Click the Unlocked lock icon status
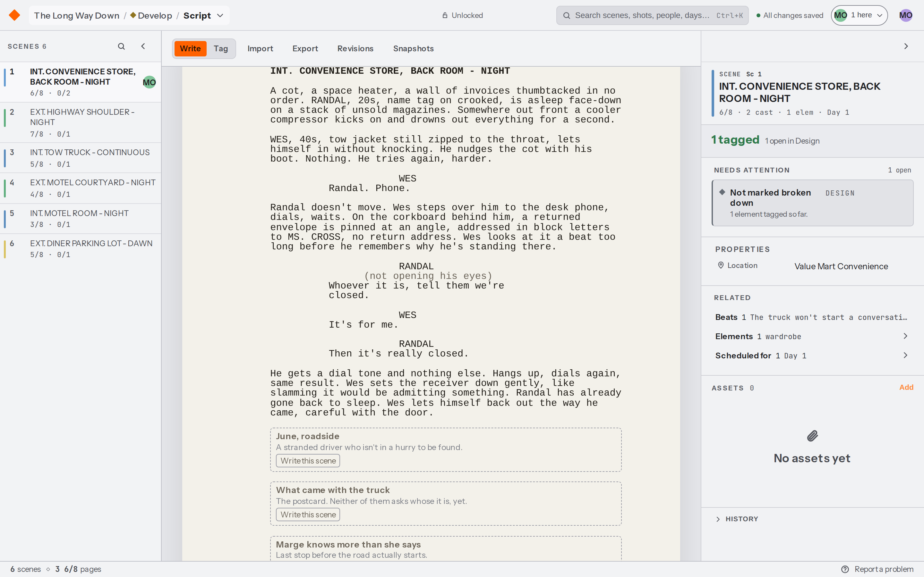 click(x=445, y=15)
